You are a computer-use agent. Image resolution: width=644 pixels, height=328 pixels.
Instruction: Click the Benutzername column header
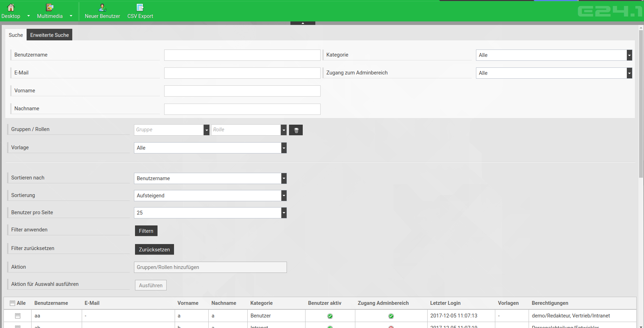51,303
